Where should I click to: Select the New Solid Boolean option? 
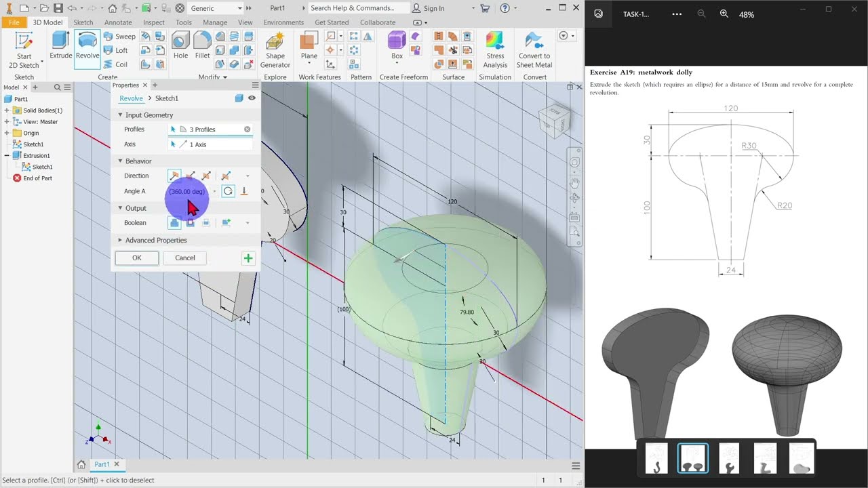pyautogui.click(x=226, y=222)
